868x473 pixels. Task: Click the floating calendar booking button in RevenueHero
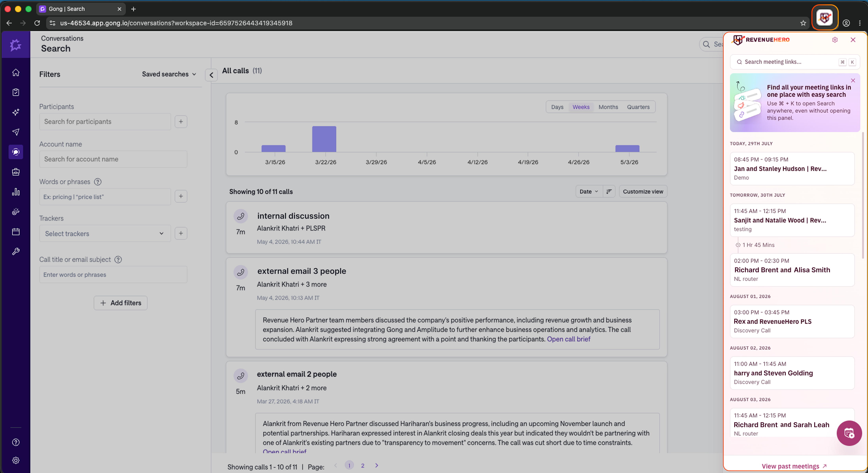click(x=849, y=433)
